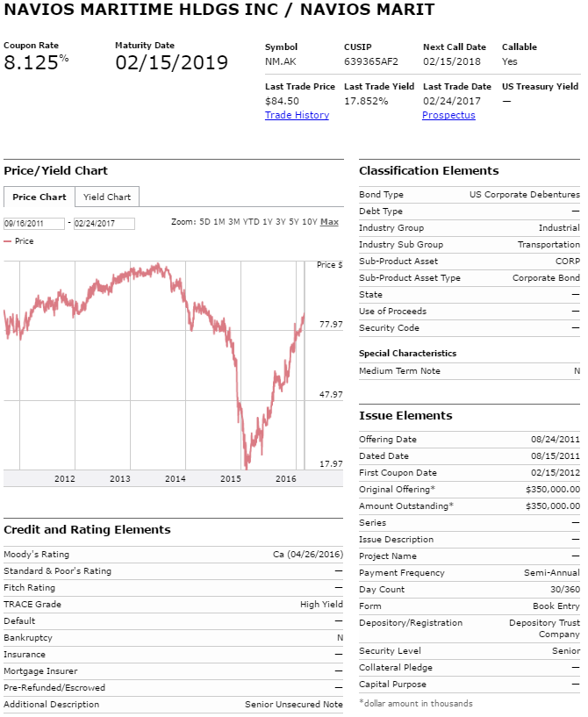Switch to the Yield Chart tab

(107, 197)
